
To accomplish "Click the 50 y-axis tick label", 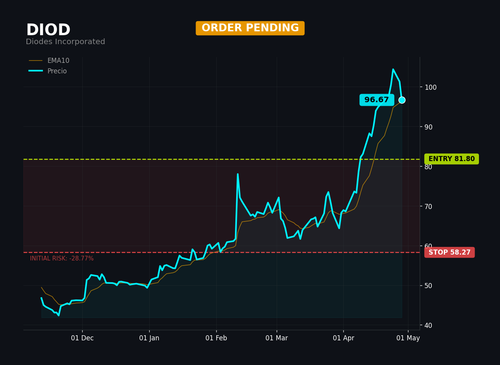I will tap(428, 286).
